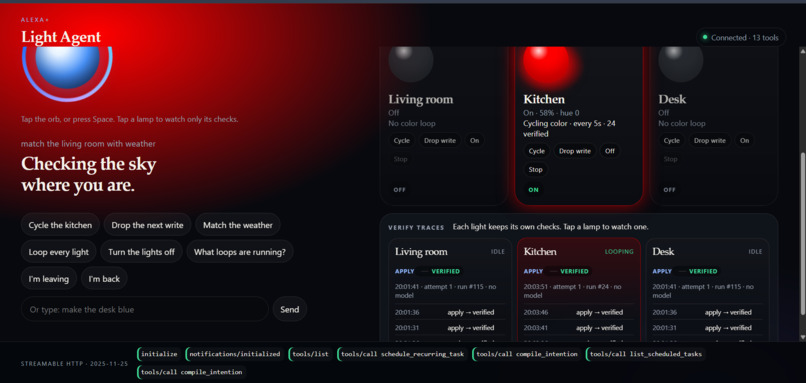Click Desk trace row 20:01:36
Screen dimensions: 806x383
(707, 312)
